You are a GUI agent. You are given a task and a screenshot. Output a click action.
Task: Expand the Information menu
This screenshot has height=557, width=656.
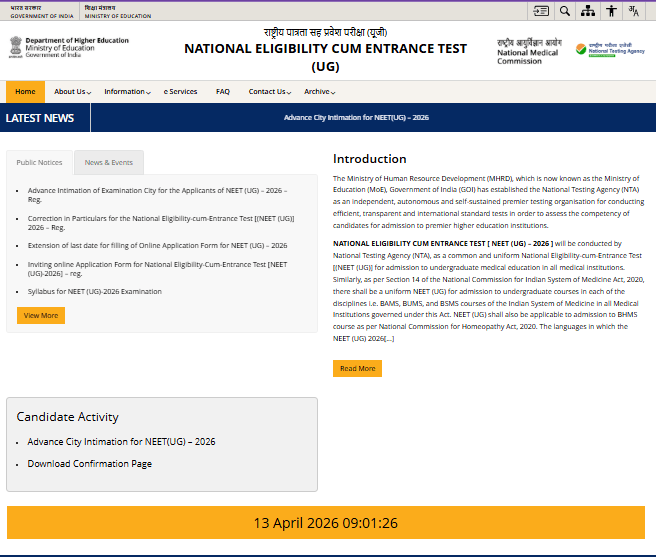tap(128, 92)
